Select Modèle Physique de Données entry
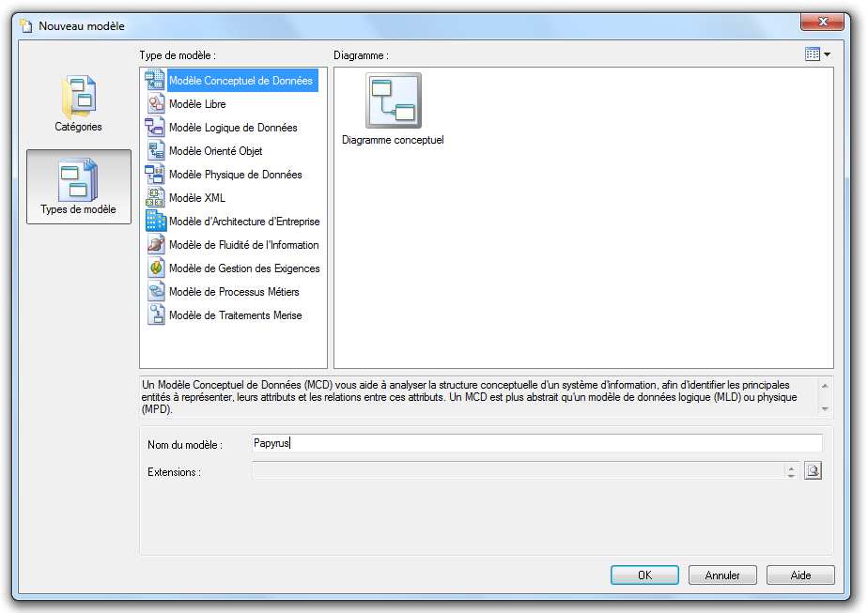868x613 pixels. point(235,175)
